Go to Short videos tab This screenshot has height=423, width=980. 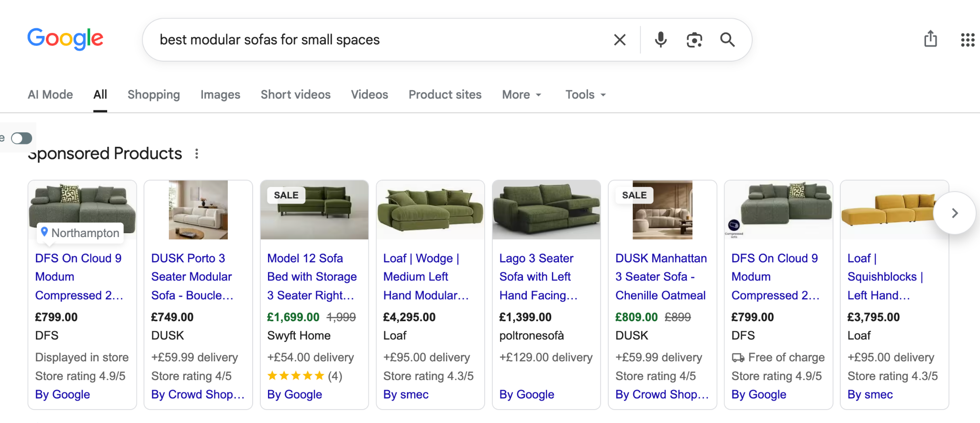pyautogui.click(x=296, y=95)
